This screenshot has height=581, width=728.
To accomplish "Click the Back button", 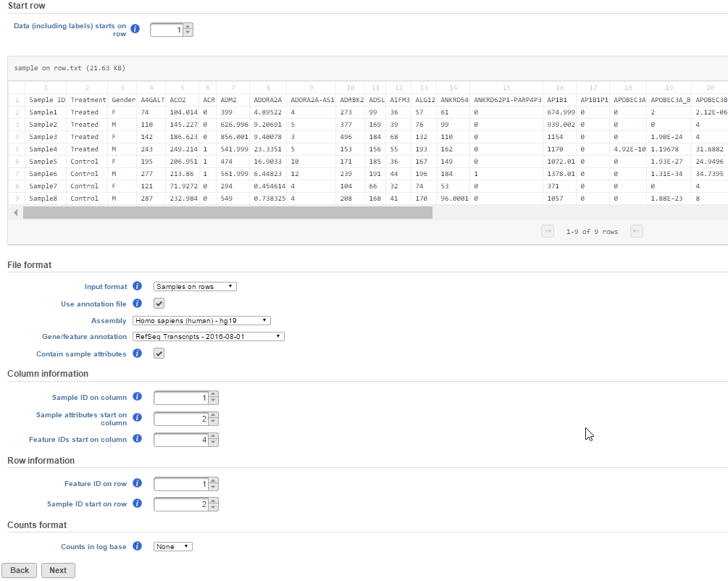I will [x=20, y=570].
